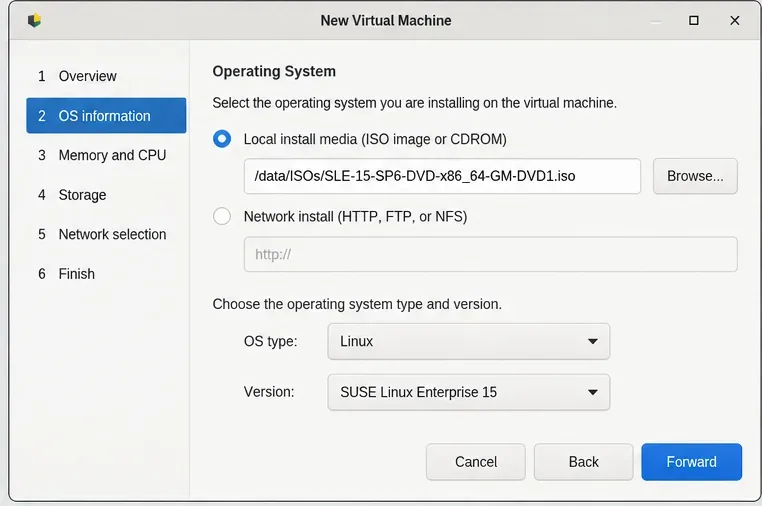762x506 pixels.
Task: Click Forward to continue
Action: (692, 462)
